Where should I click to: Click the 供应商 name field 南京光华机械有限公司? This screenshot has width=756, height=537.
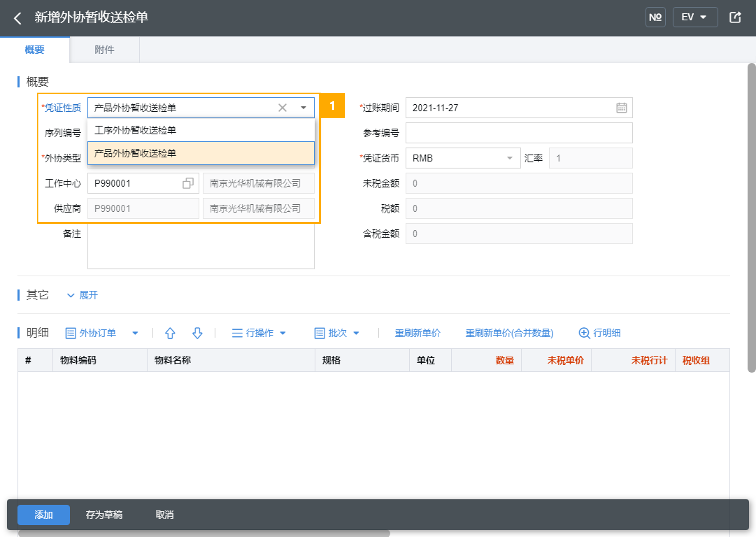pyautogui.click(x=259, y=208)
